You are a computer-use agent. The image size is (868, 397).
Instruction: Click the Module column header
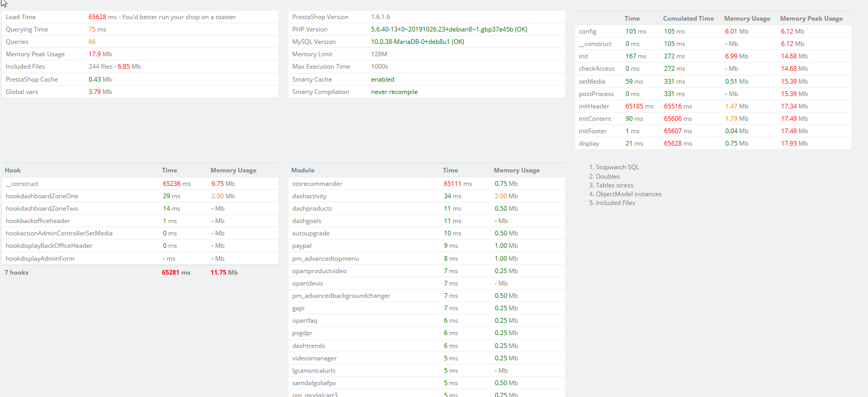point(303,170)
